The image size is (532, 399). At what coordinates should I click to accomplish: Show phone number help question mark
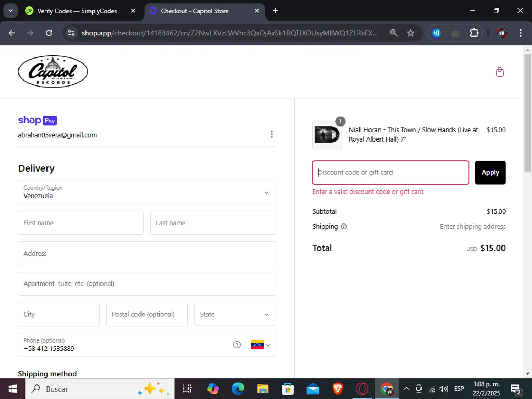(x=237, y=345)
